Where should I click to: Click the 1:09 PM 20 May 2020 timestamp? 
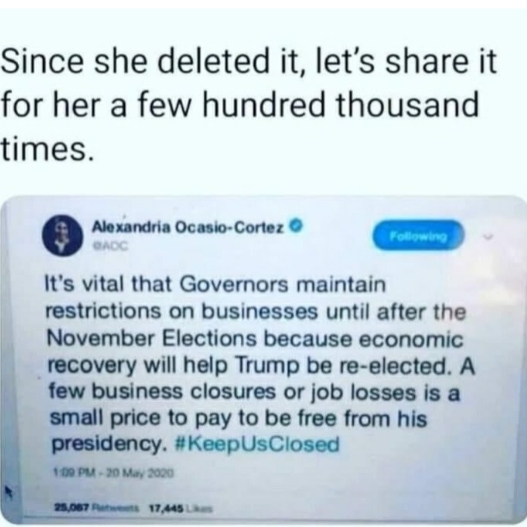point(113,473)
